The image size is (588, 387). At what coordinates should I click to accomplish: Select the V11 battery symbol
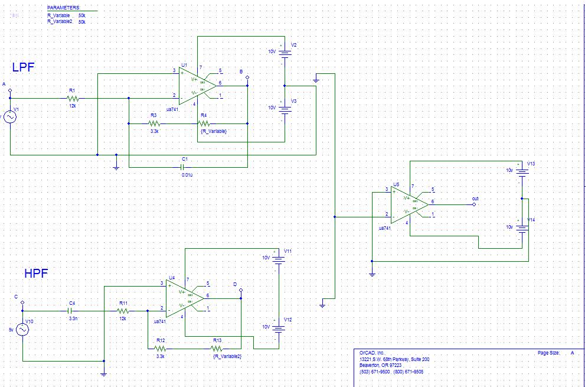click(x=279, y=261)
